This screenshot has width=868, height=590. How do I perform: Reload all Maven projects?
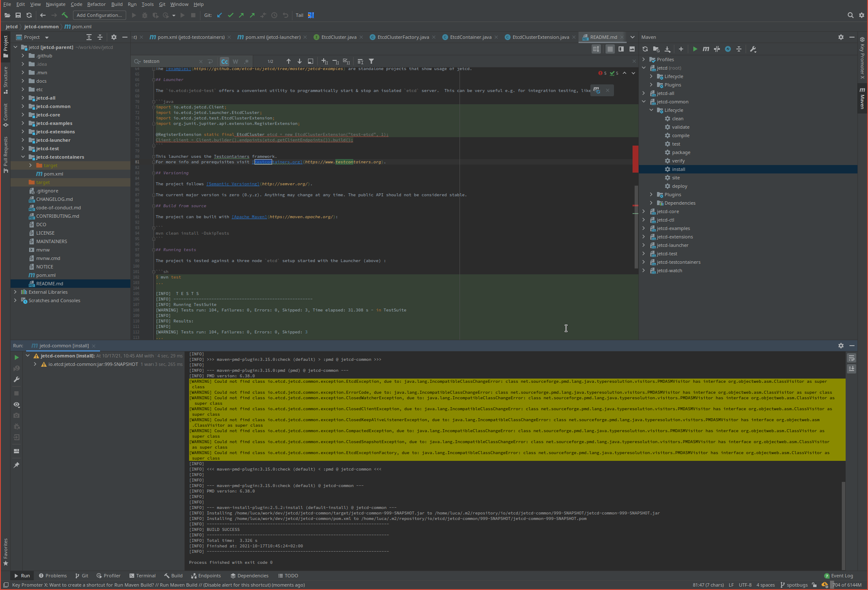coord(645,49)
